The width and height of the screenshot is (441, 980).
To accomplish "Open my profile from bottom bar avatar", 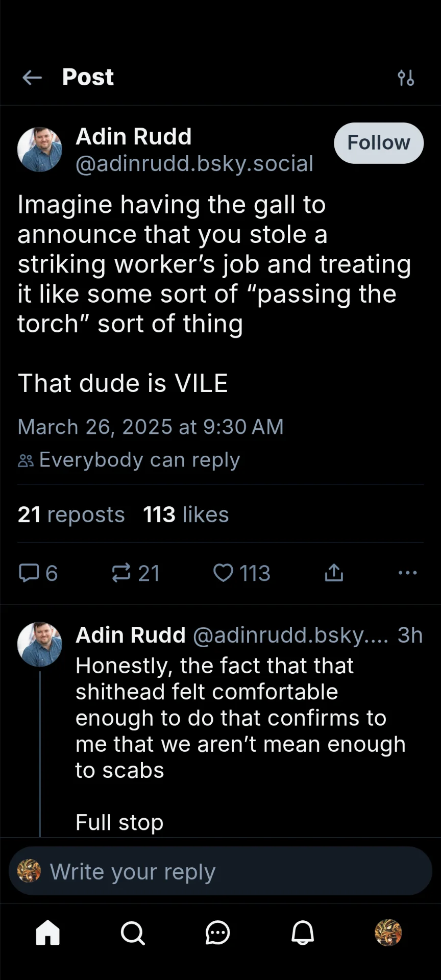I will pos(388,933).
